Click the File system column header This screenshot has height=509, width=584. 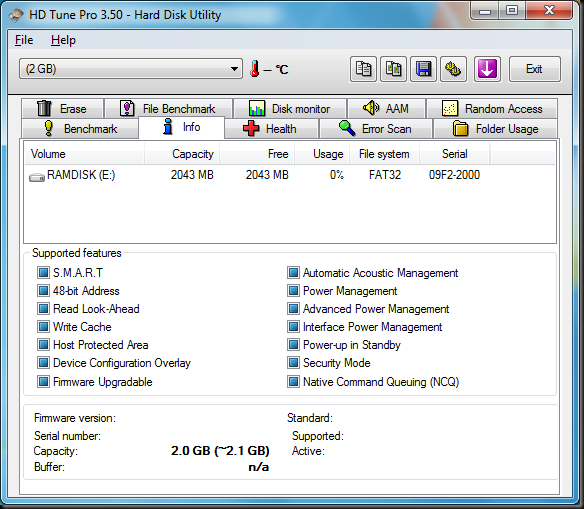(x=384, y=154)
